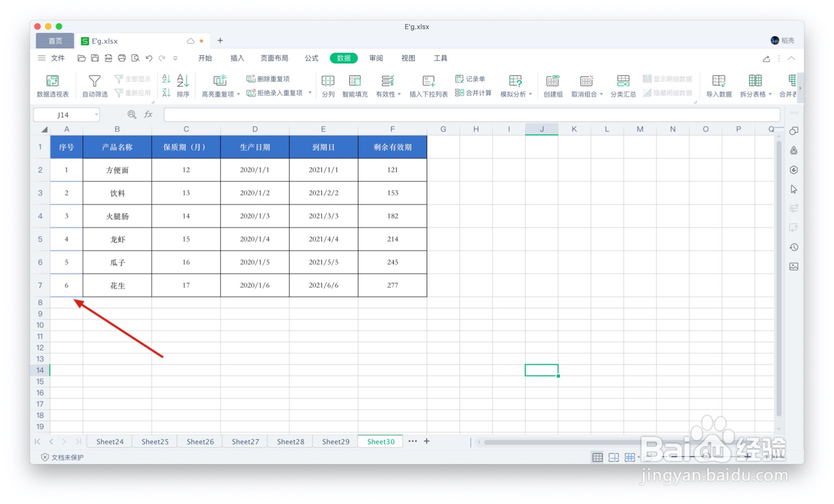Open new document tab with plus
The height and width of the screenshot is (504, 834).
tap(220, 40)
